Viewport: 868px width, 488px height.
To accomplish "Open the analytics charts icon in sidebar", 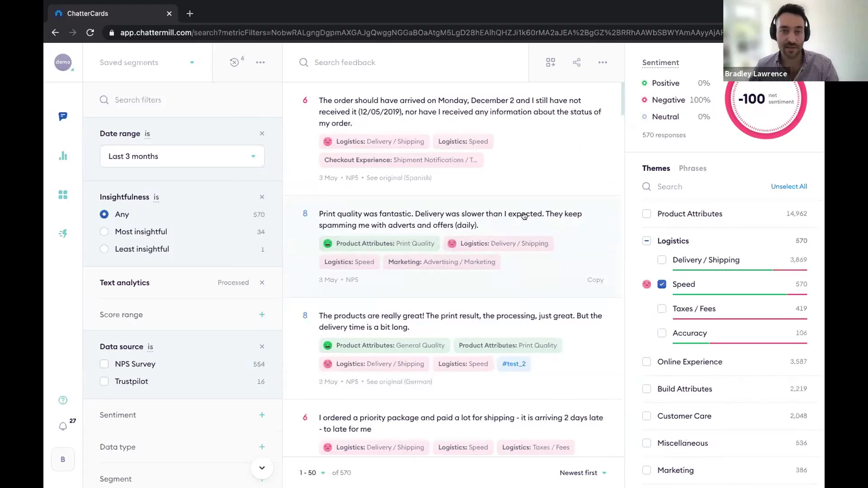I will point(63,155).
